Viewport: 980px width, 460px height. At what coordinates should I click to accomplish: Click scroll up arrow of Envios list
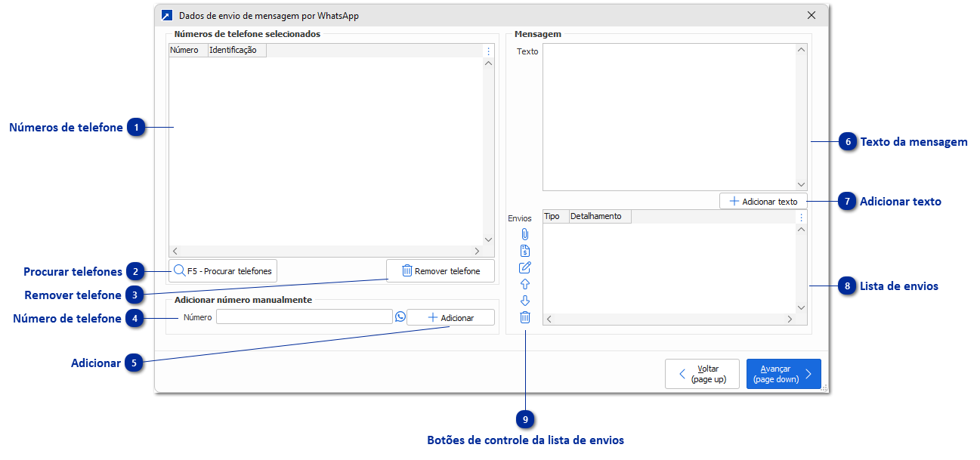point(801,230)
